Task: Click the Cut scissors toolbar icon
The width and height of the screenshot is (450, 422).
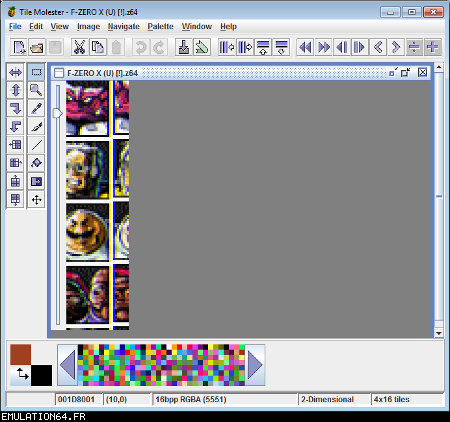Action: pyautogui.click(x=79, y=47)
